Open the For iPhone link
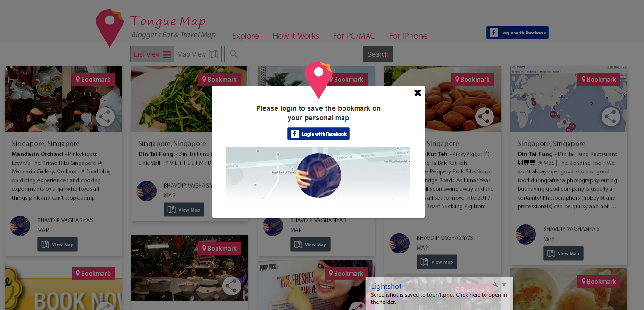This screenshot has width=644, height=310. coord(408,36)
